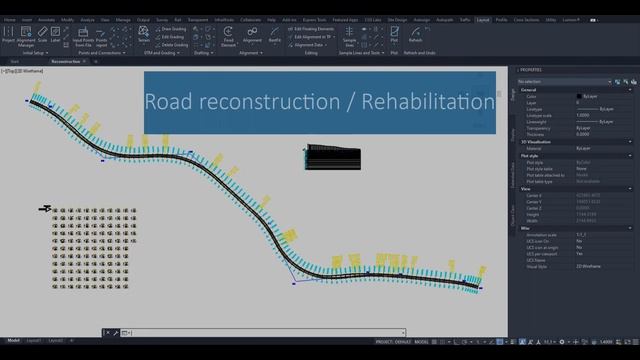Click the Project tool in the ribbon
Viewport: 640px width, 360px height.
click(x=8, y=34)
